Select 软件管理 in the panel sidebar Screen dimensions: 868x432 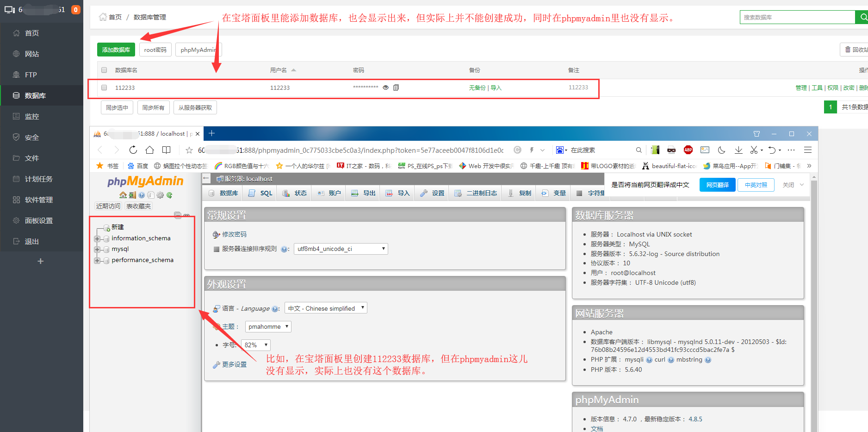click(x=42, y=200)
